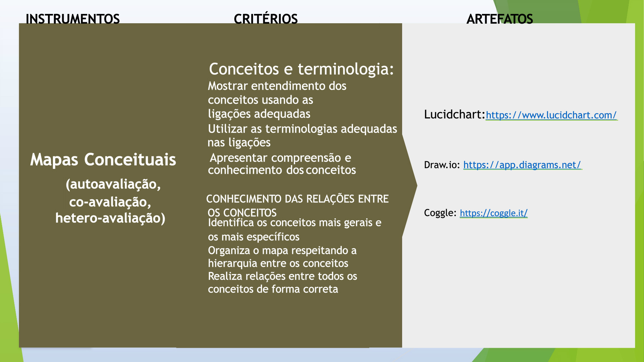Open the Lucidchart website link
The height and width of the screenshot is (362, 644).
pyautogui.click(x=551, y=115)
